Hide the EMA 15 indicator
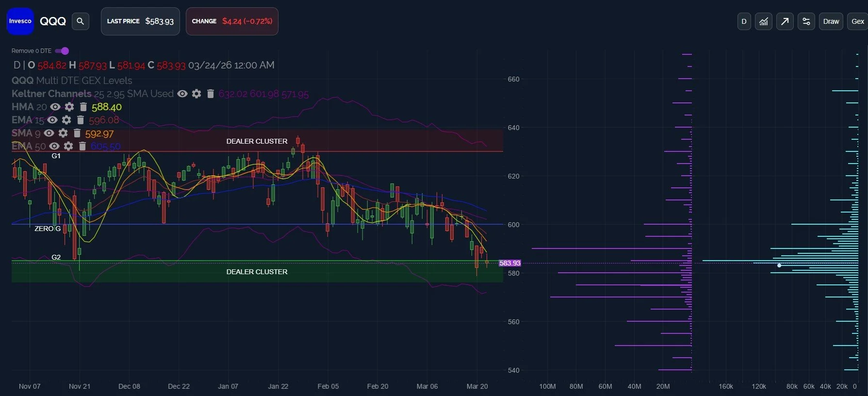 [x=52, y=120]
